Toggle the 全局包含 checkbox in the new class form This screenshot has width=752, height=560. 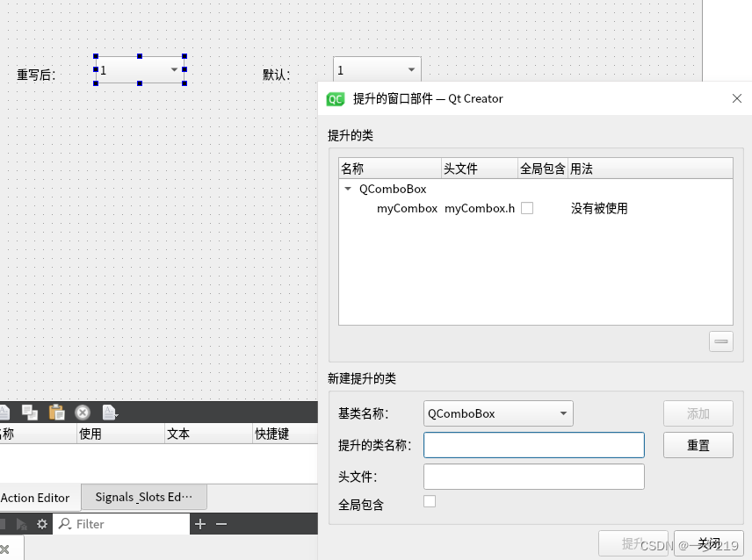click(x=430, y=501)
